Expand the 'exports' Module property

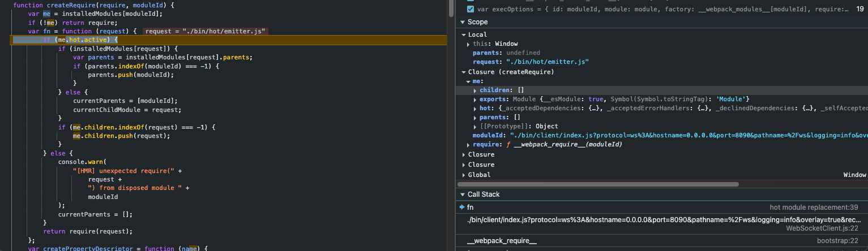point(475,99)
